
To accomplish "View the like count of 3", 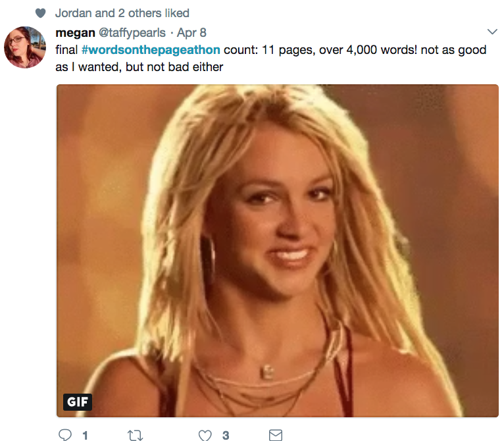I will pyautogui.click(x=226, y=436).
